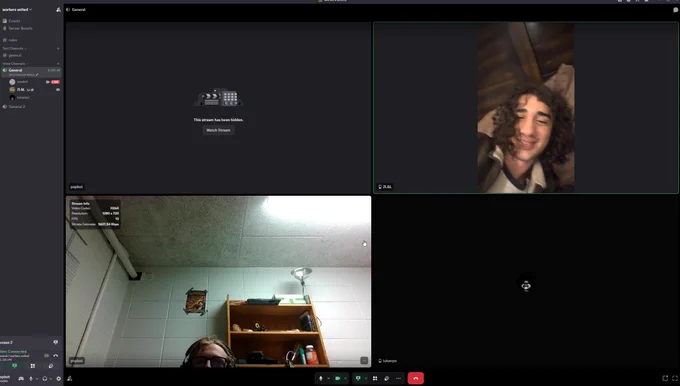The image size is (680, 386).
Task: Open headphones dropdown arrow in user panel
Action: (51, 379)
